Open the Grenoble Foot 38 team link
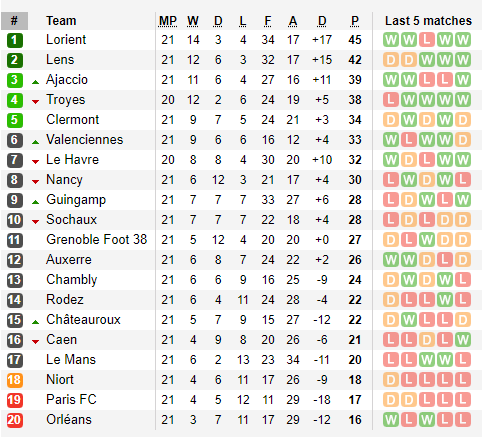The height and width of the screenshot is (437, 483). pos(97,240)
